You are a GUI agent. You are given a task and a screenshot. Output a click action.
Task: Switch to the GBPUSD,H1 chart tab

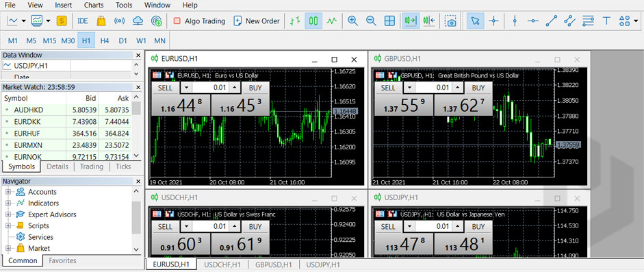274,265
